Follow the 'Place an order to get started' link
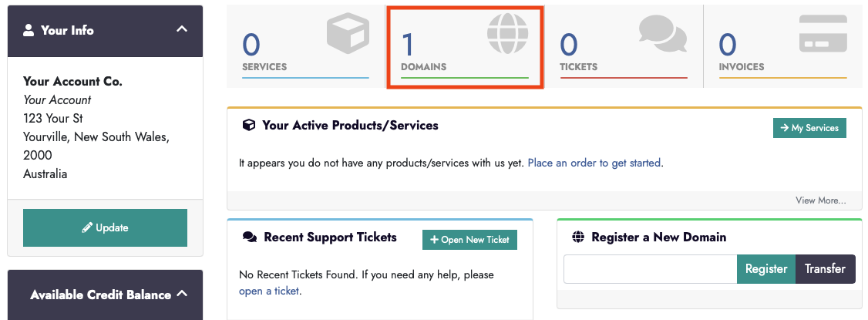This screenshot has height=320, width=868. (594, 163)
